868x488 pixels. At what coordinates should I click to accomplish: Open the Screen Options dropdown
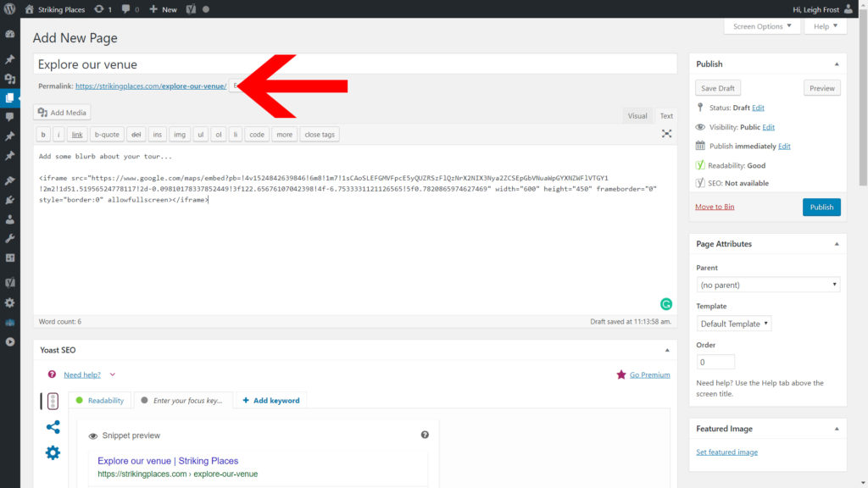pos(762,26)
